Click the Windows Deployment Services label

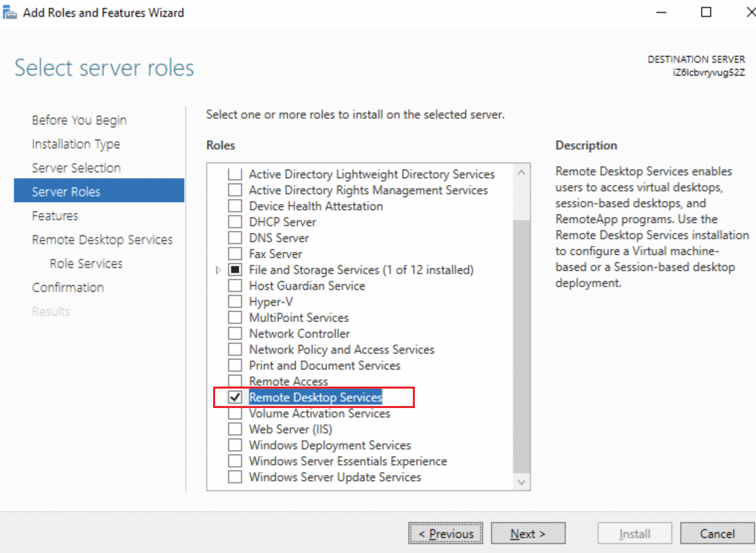tap(330, 445)
